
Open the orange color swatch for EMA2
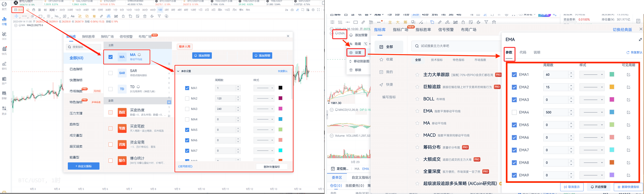coord(612,87)
